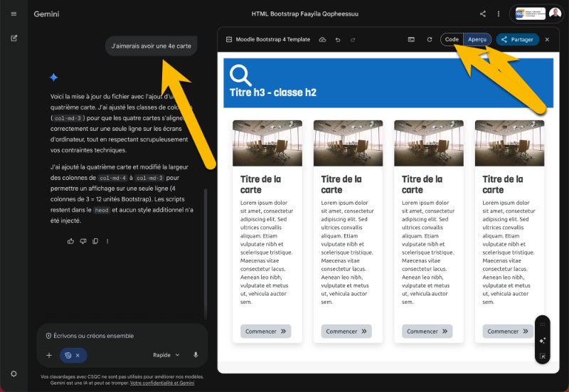Click the 'Titre h3 - classe h2' heading

click(x=273, y=92)
